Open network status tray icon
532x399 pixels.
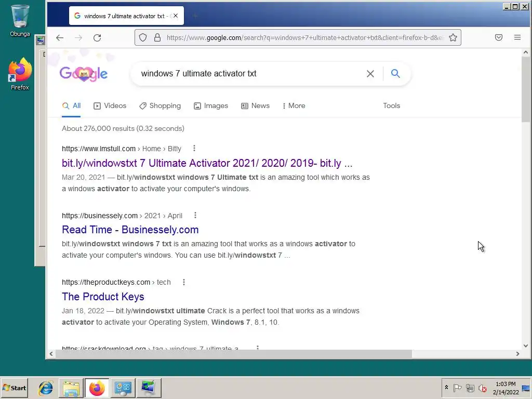click(470, 388)
